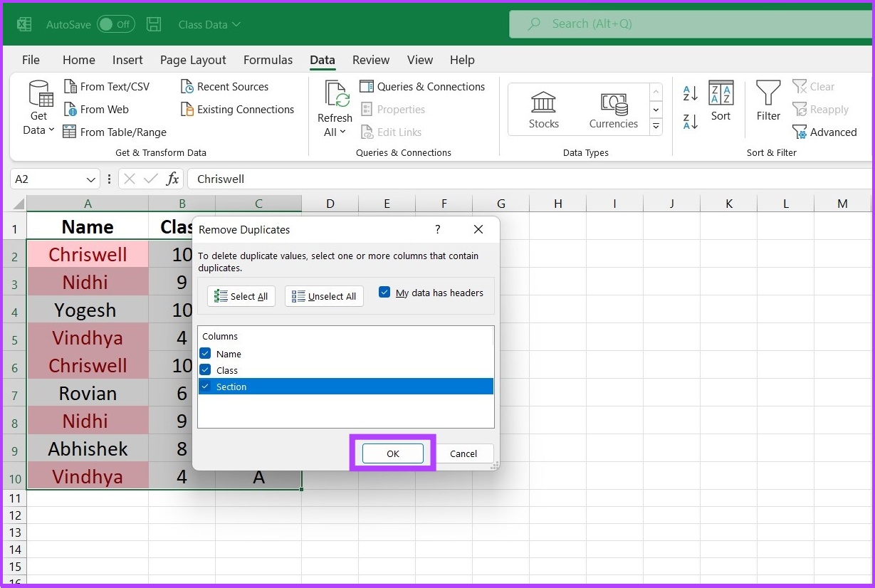Open Advanced filter options
The image size is (875, 588).
coord(824,132)
